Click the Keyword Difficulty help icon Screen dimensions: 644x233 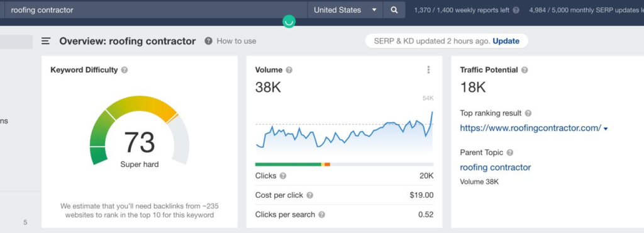coord(125,71)
